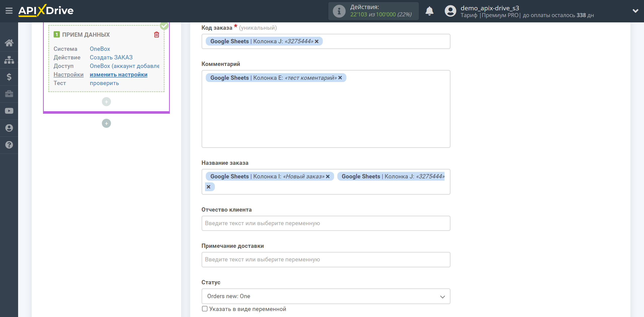Open the Статус dropdown
This screenshot has height=317, width=644.
coord(326,296)
